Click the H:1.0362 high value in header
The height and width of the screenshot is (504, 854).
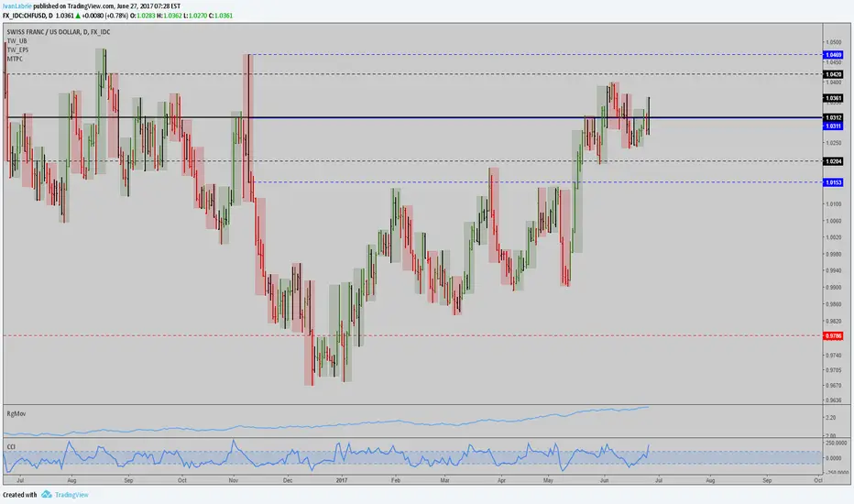pos(169,16)
